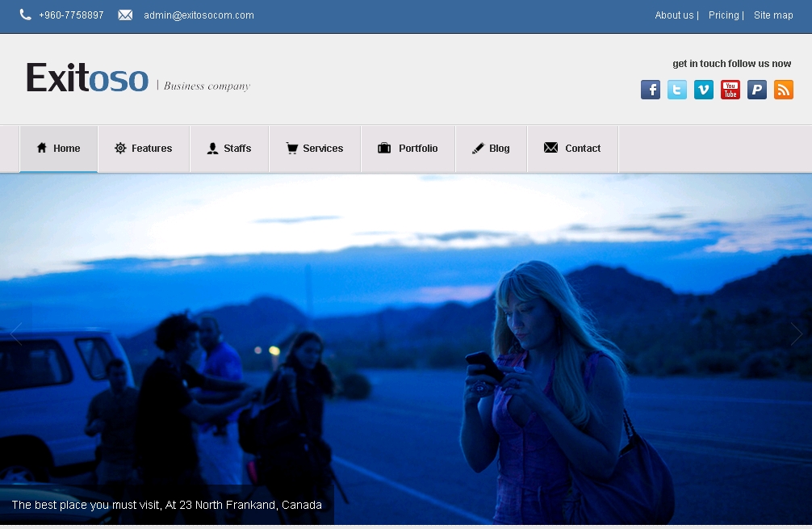Click the Vimeo icon
The image size is (812, 529).
[x=704, y=90]
